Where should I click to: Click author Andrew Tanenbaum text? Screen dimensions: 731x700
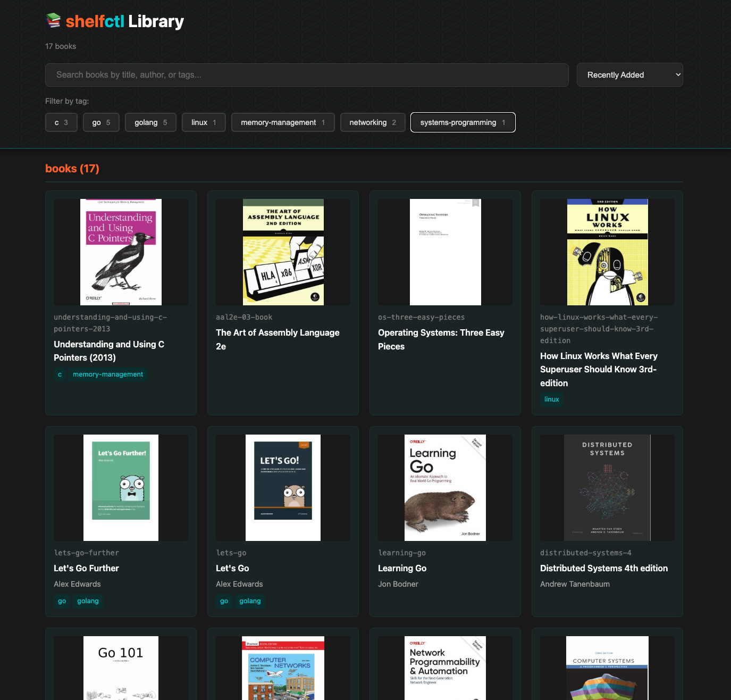(575, 584)
